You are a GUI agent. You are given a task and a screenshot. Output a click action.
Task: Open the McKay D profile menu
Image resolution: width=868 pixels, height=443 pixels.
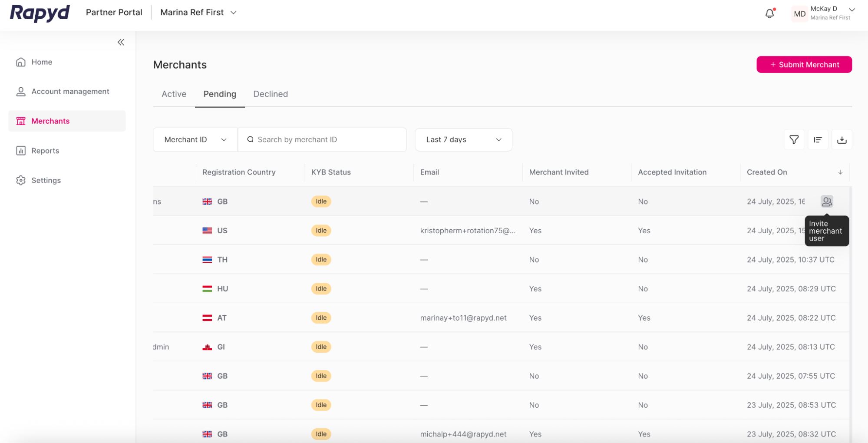[x=824, y=13]
